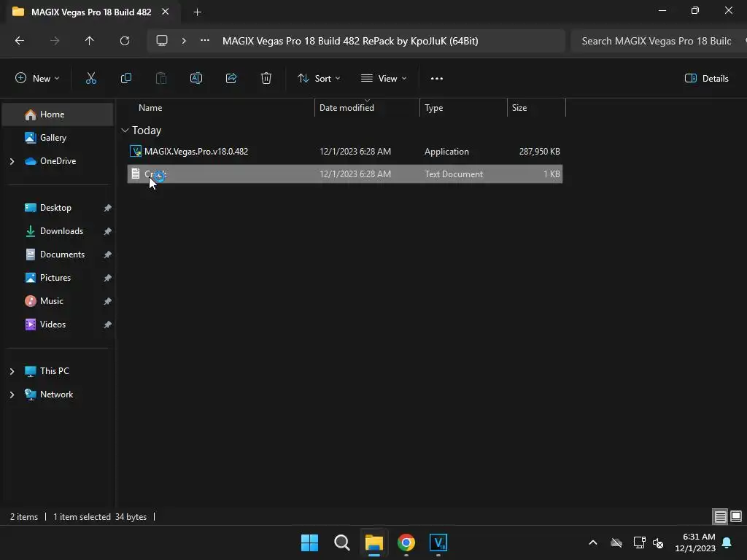The width and height of the screenshot is (747, 560).
Task: Open the Windows Start menu
Action: (x=309, y=542)
